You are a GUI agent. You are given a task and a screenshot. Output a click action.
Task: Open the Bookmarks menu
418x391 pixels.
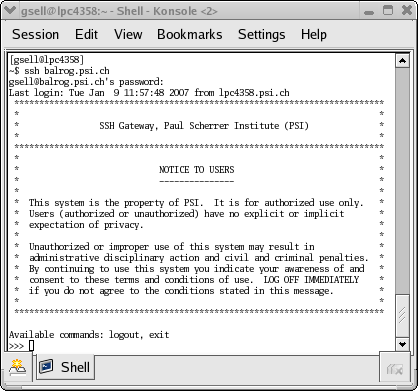(190, 35)
